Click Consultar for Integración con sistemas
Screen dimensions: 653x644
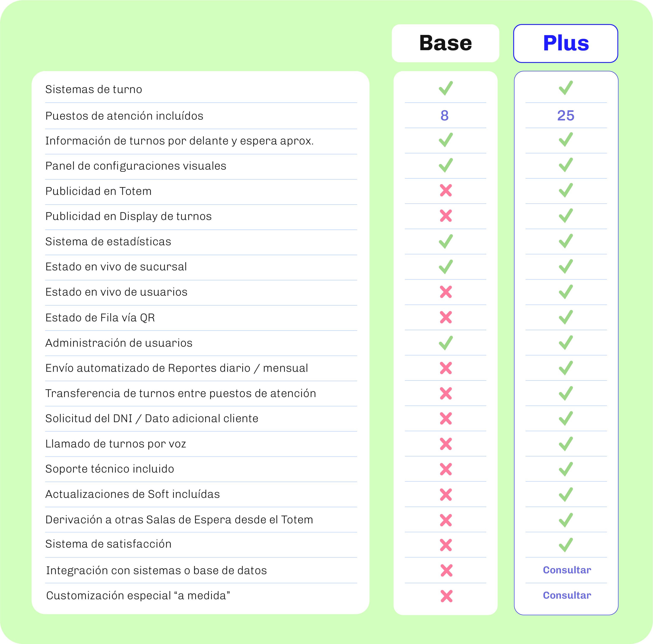[567, 570]
